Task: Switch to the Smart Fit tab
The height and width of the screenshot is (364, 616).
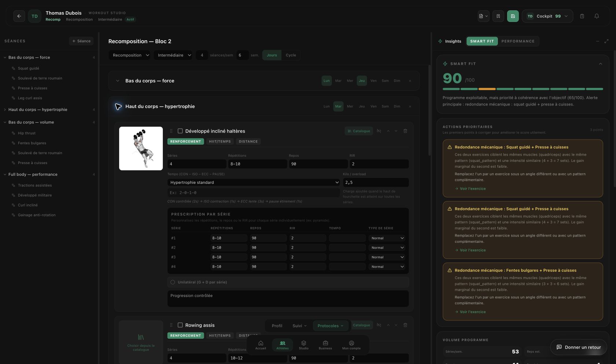Action: click(482, 41)
